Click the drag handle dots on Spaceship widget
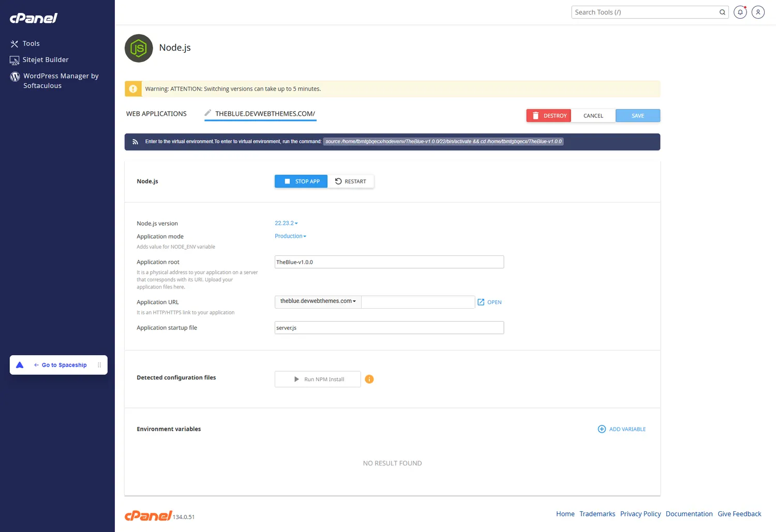Viewport: 776px width, 532px height. tap(99, 365)
